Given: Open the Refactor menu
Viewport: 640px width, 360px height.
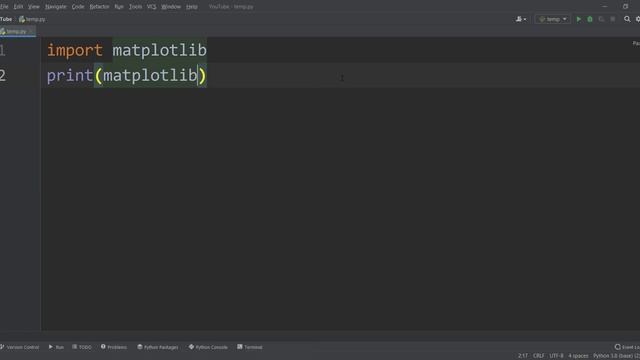Looking at the screenshot, I should [99, 7].
